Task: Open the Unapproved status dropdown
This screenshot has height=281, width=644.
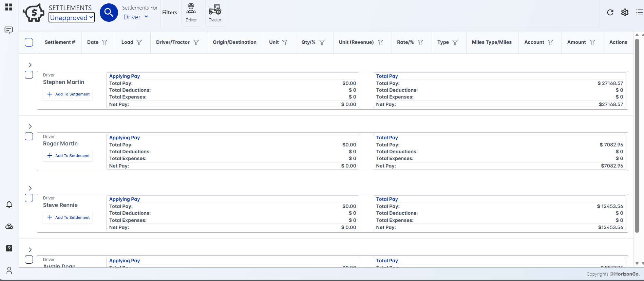Action: click(x=71, y=18)
